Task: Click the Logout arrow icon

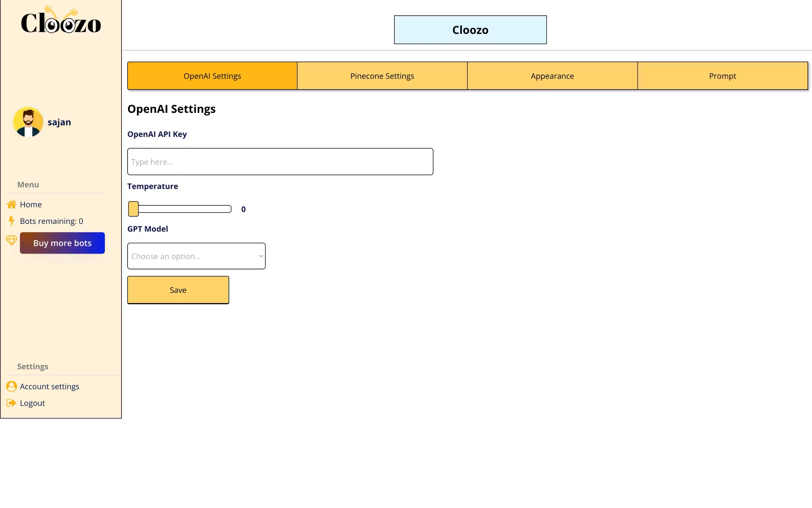Action: (x=12, y=403)
